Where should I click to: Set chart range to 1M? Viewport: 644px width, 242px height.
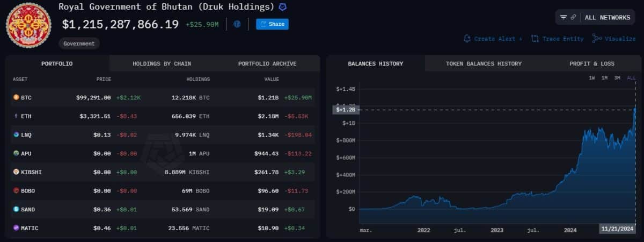[x=605, y=78]
